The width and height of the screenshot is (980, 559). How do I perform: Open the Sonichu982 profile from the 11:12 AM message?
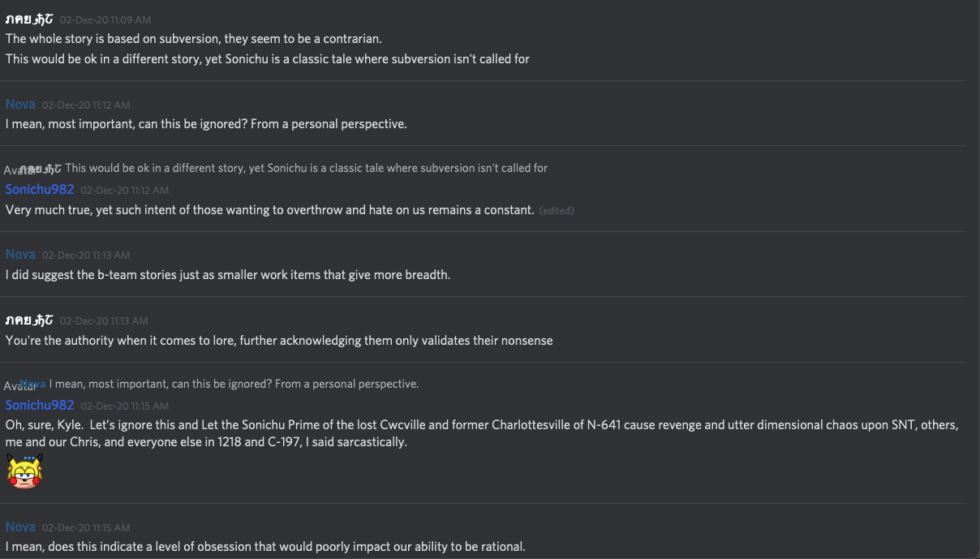40,189
